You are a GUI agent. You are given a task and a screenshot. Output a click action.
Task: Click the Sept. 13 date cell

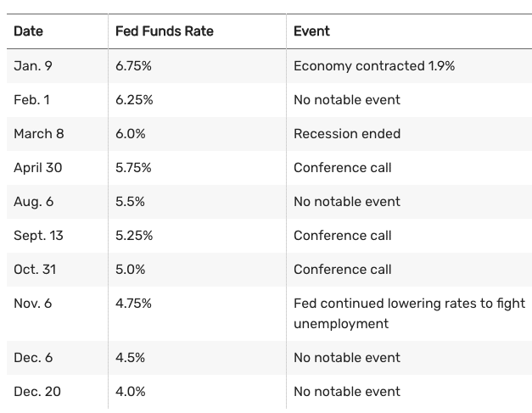(37, 235)
